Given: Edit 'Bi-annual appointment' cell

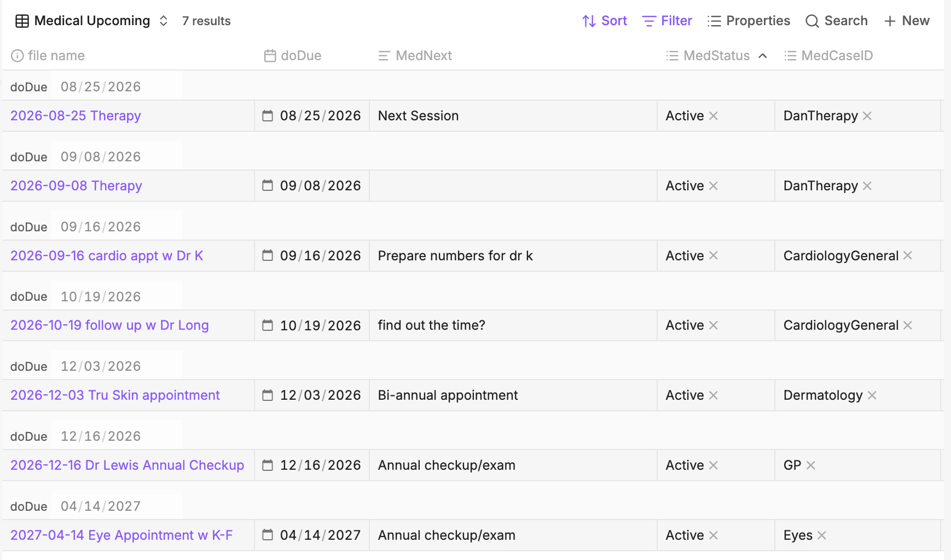Looking at the screenshot, I should point(513,395).
